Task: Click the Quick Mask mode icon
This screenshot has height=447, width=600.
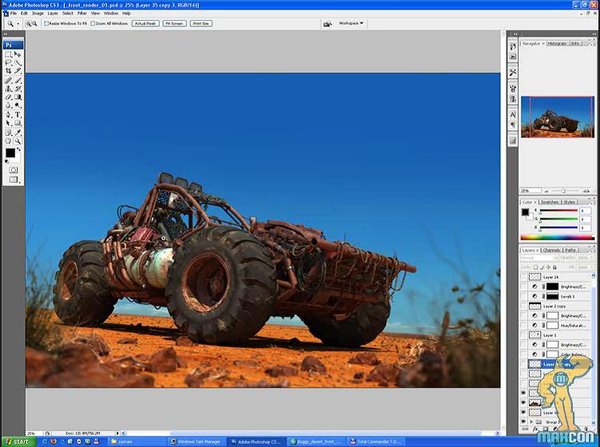Action: pyautogui.click(x=13, y=170)
